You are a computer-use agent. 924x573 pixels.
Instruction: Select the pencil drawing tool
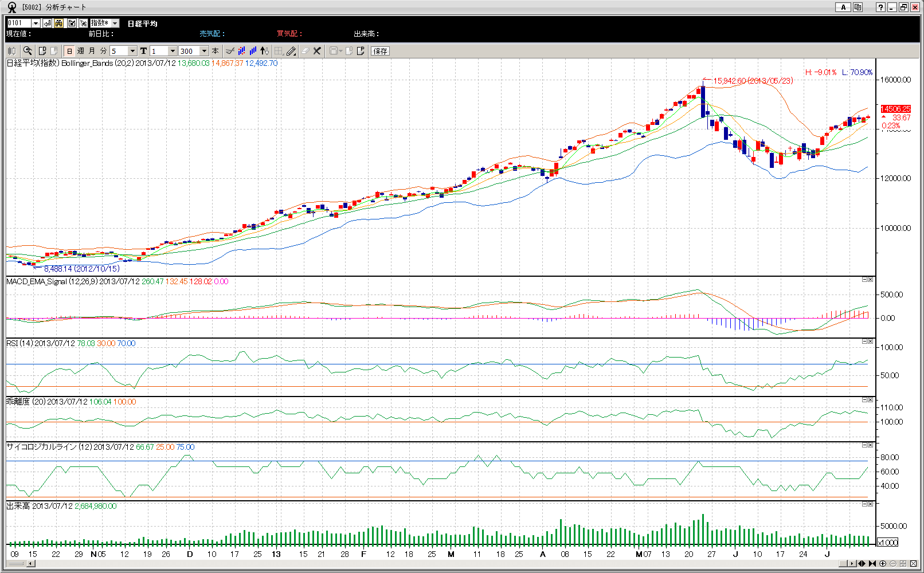point(291,51)
